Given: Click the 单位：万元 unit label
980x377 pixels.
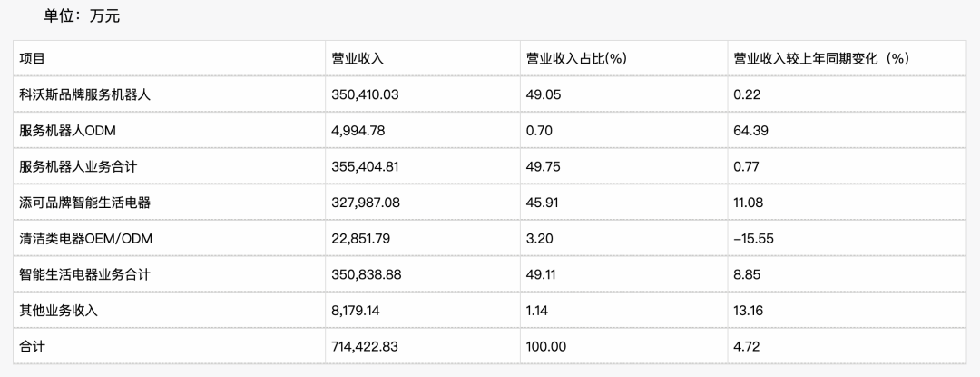Looking at the screenshot, I should (82, 16).
